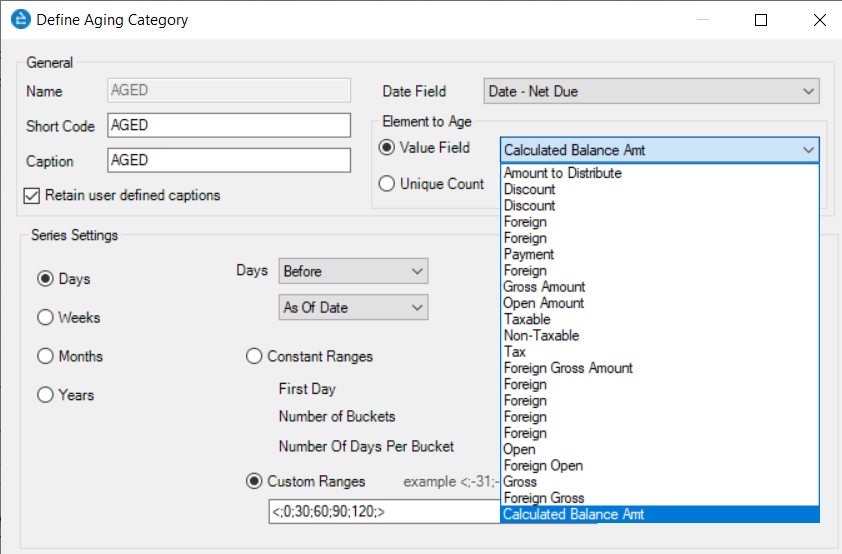Select Payment in the dropdown list

click(529, 254)
